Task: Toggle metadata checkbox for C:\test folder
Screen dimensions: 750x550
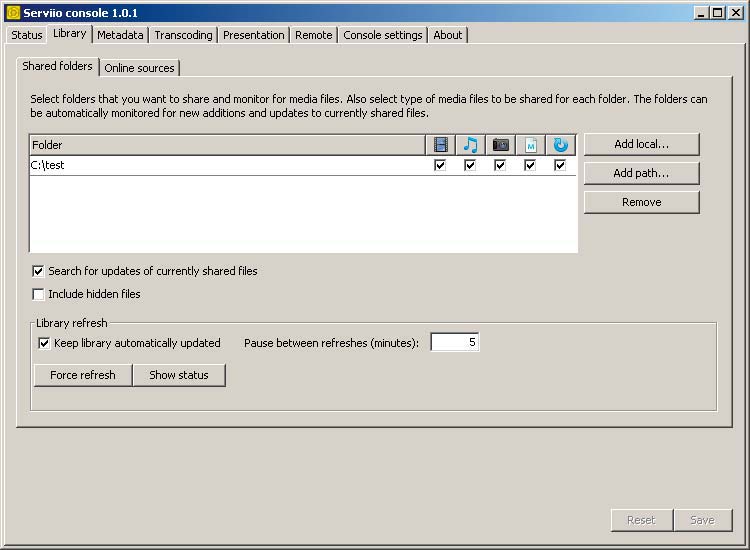Action: point(530,165)
